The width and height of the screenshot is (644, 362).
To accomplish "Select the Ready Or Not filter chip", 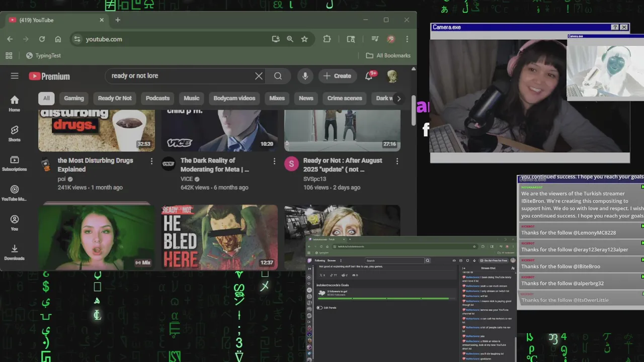I will (x=115, y=99).
